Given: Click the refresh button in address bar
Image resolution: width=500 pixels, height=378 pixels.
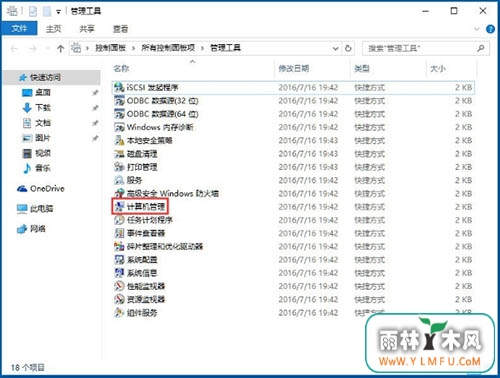Looking at the screenshot, I should tap(348, 49).
